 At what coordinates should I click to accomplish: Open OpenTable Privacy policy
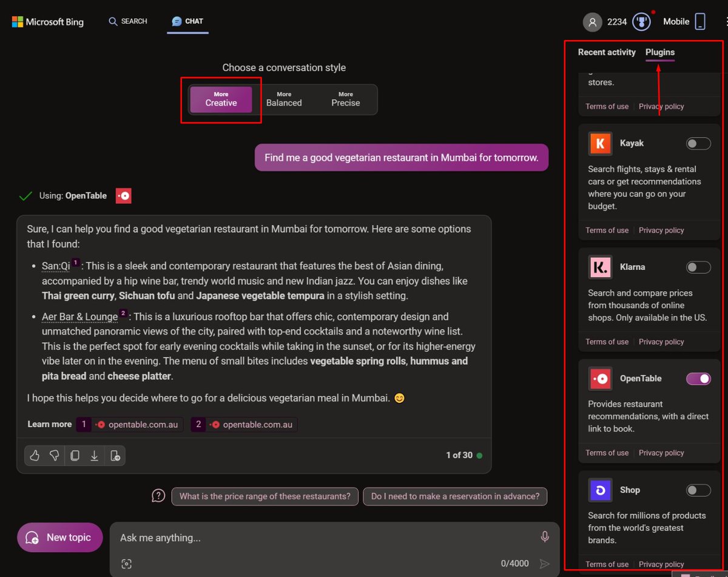661,453
